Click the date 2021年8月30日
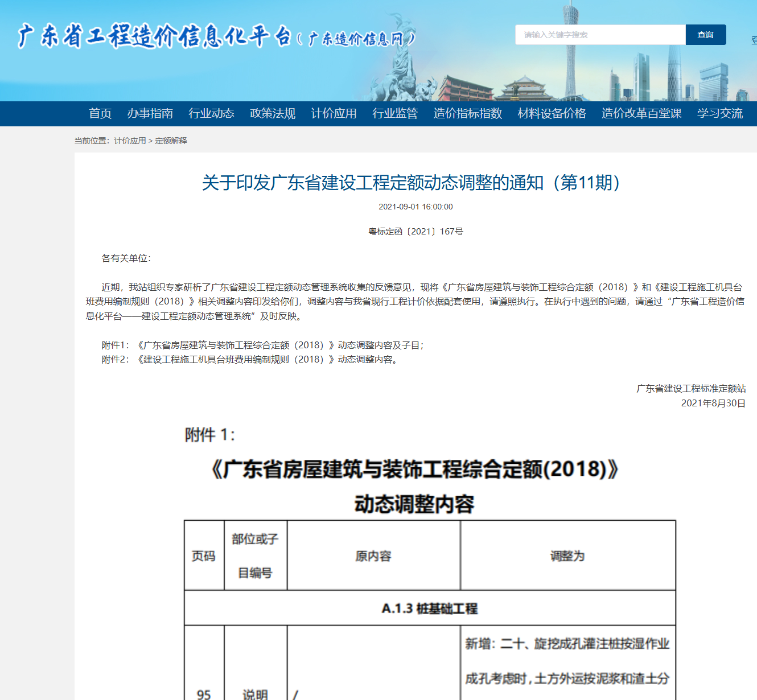The width and height of the screenshot is (757, 700). click(x=713, y=403)
